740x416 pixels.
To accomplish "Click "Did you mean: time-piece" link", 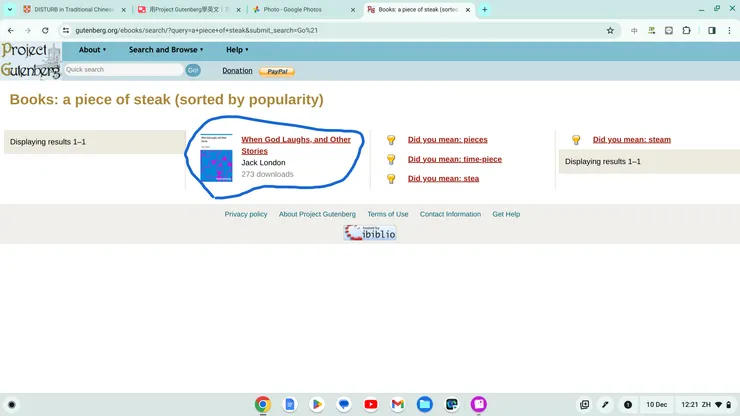I will pyautogui.click(x=454, y=159).
